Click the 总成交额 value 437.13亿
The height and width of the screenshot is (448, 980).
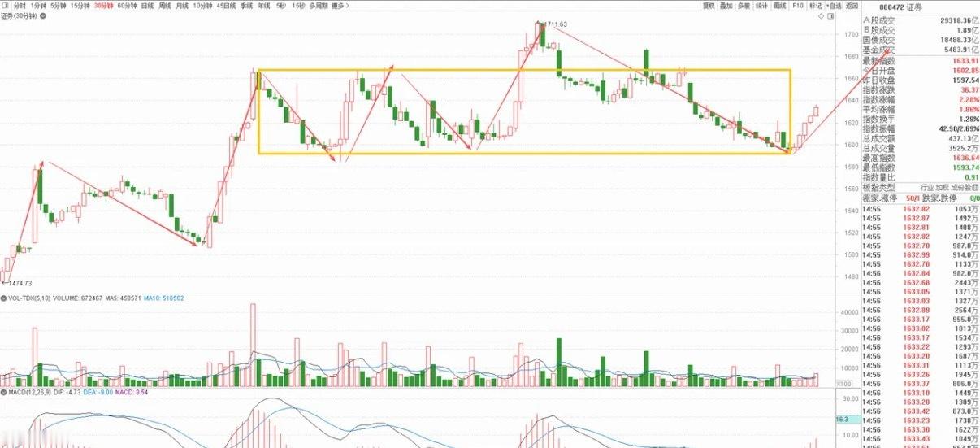(964, 139)
